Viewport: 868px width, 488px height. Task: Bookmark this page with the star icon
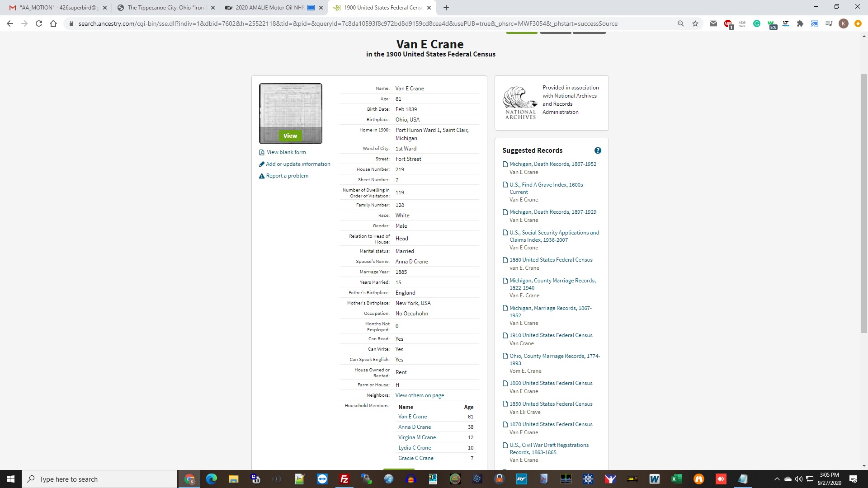coord(695,23)
